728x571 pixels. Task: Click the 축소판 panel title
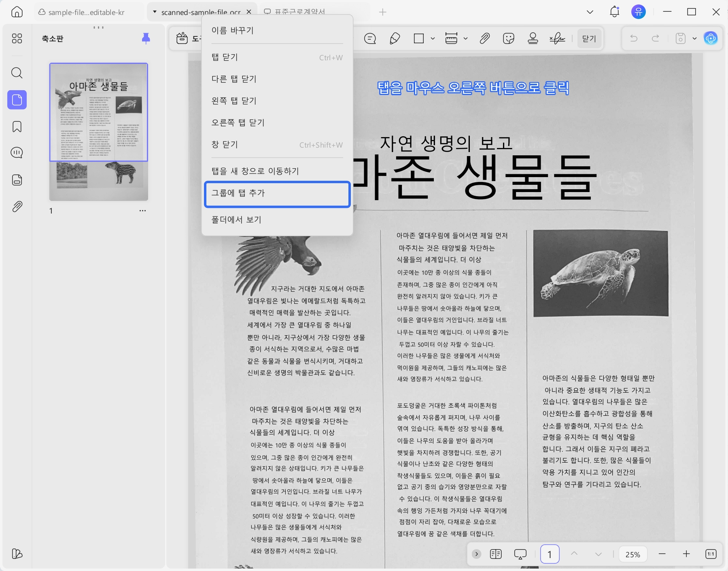pos(53,39)
